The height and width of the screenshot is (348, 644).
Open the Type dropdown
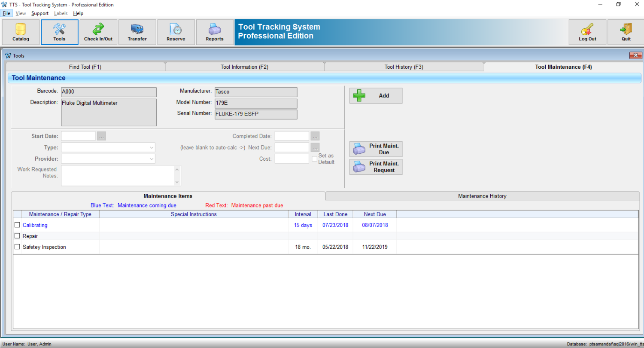point(152,147)
